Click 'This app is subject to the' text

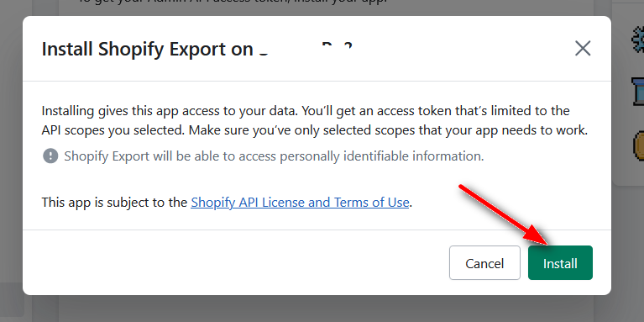(x=114, y=203)
